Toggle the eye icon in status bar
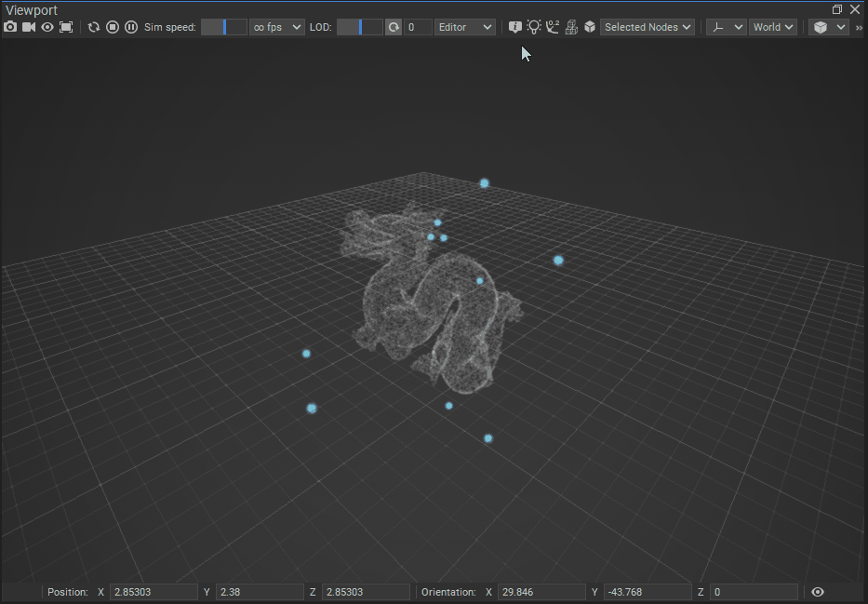Viewport: 868px width, 604px height. point(818,592)
